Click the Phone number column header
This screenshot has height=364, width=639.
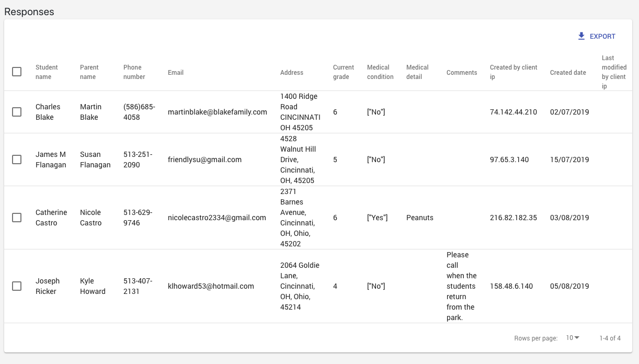pos(134,72)
